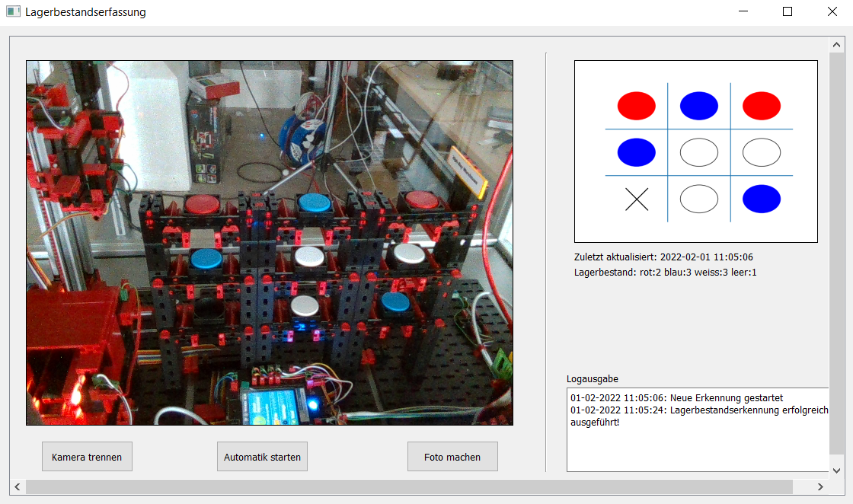Viewport: 853px width, 504px height.
Task: Click the window title 'Lagerbestandserfassung'
Action: pyautogui.click(x=85, y=12)
